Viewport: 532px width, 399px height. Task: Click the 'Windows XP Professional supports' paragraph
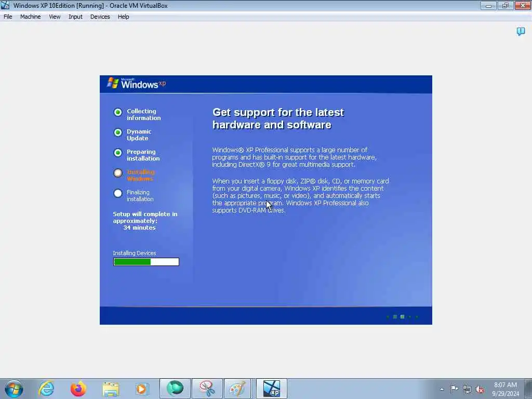pyautogui.click(x=294, y=157)
